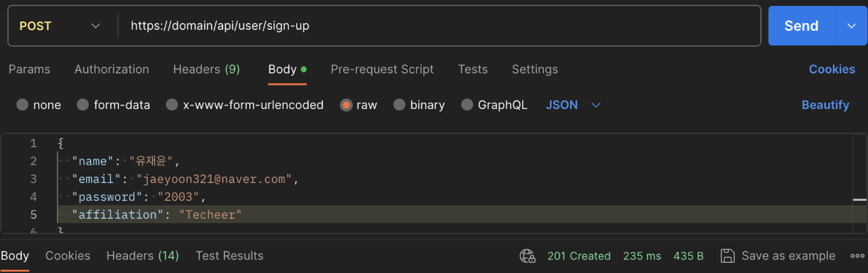Open the JSON format dropdown
This screenshot has width=868, height=273.
[573, 105]
